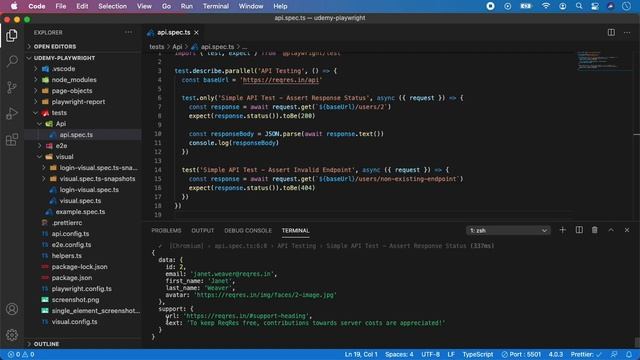Open Wi-Fi status in menu bar
Screen dimensions: 640x360
pyautogui.click(x=546, y=6)
